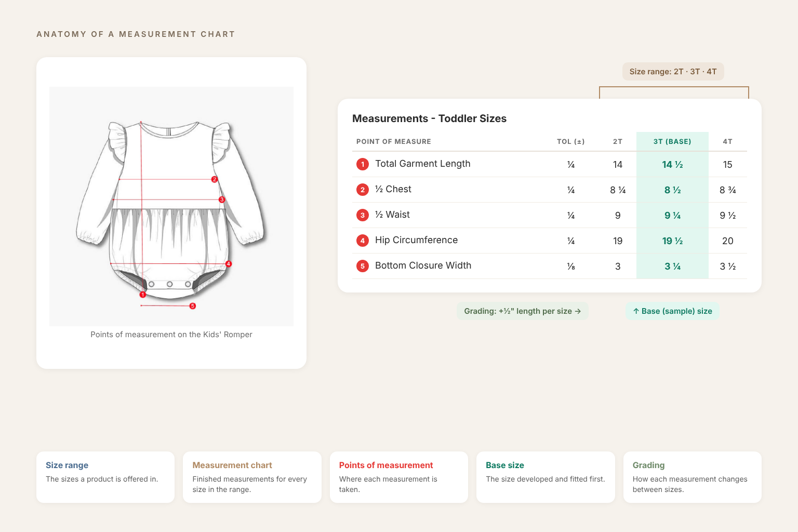This screenshot has height=532, width=798.
Task: Click red marker 4 beside Hip Circumference
Action: pos(363,241)
